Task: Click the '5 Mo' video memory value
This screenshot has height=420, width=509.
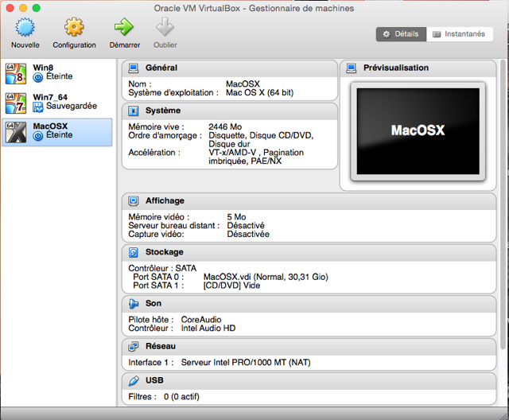Action: click(236, 217)
